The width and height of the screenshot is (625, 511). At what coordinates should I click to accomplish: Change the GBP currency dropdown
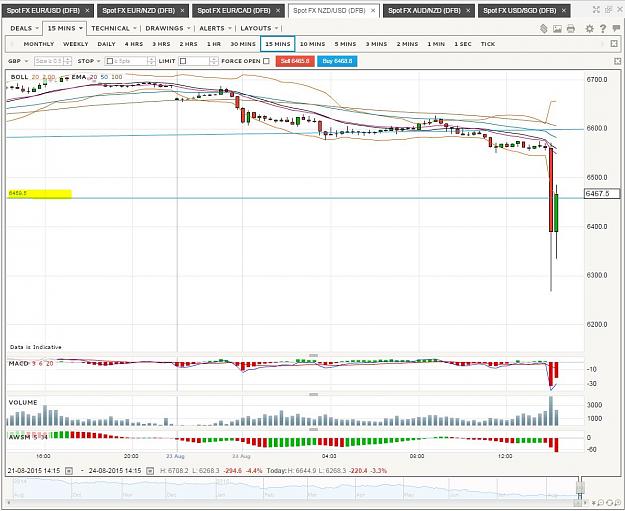18,61
